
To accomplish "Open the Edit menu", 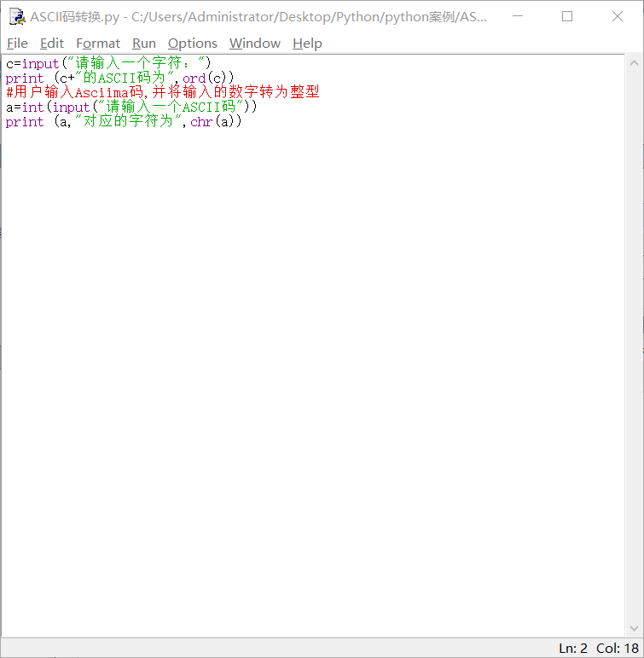I will (x=51, y=44).
